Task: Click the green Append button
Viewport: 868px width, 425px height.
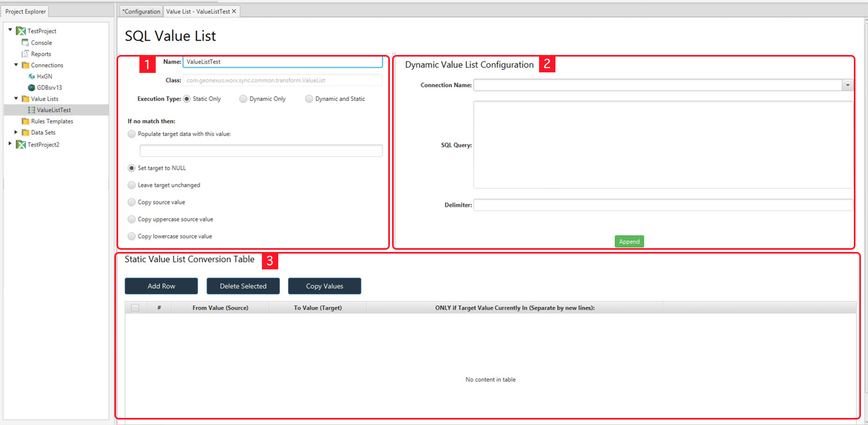Action: [x=629, y=242]
